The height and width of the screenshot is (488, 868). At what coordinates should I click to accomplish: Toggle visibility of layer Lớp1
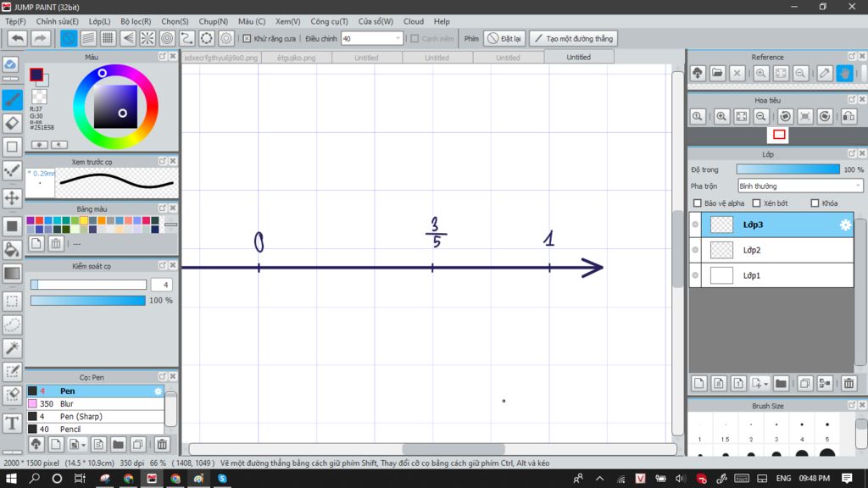coord(695,275)
